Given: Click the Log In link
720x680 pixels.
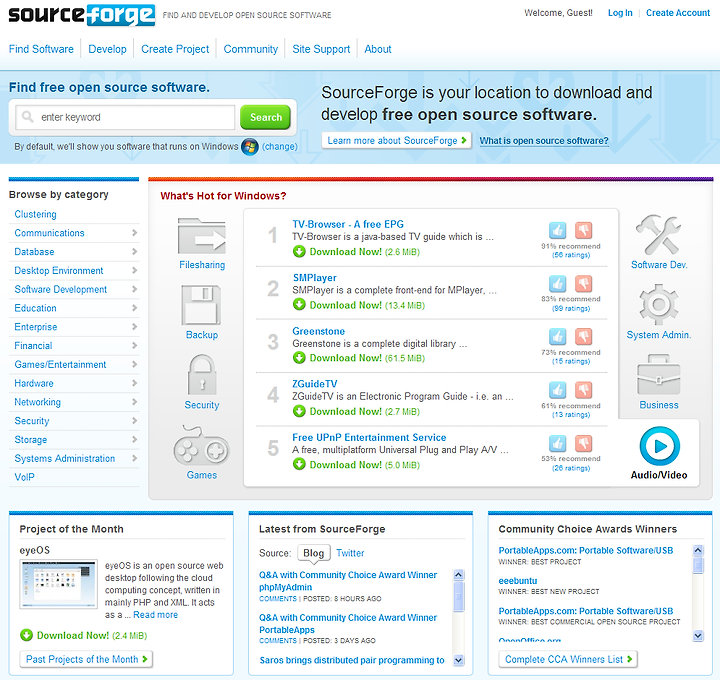Looking at the screenshot, I should [x=620, y=13].
